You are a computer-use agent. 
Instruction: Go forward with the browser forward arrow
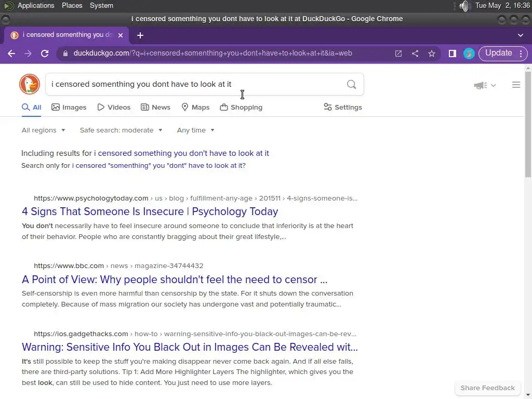point(28,54)
